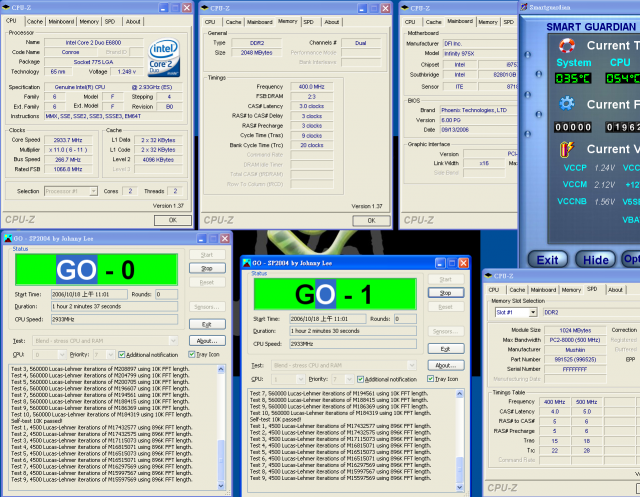Click the Smartguardian title bar icon

coord(524,7)
